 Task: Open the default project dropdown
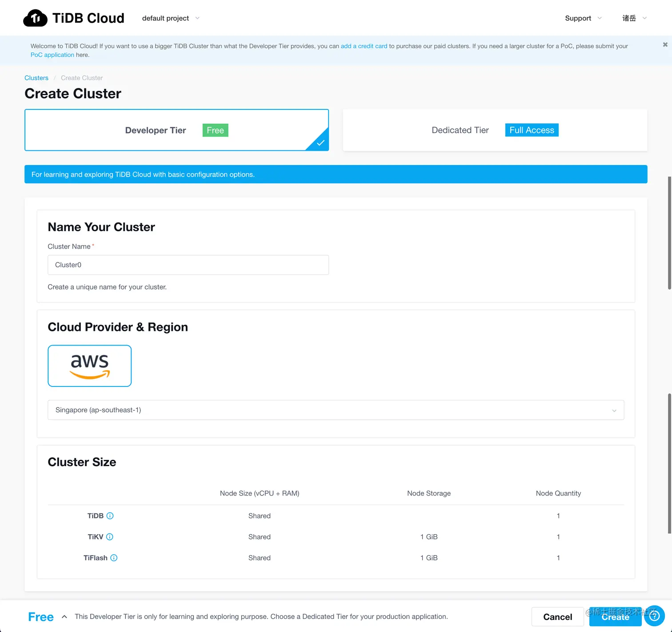click(x=171, y=18)
